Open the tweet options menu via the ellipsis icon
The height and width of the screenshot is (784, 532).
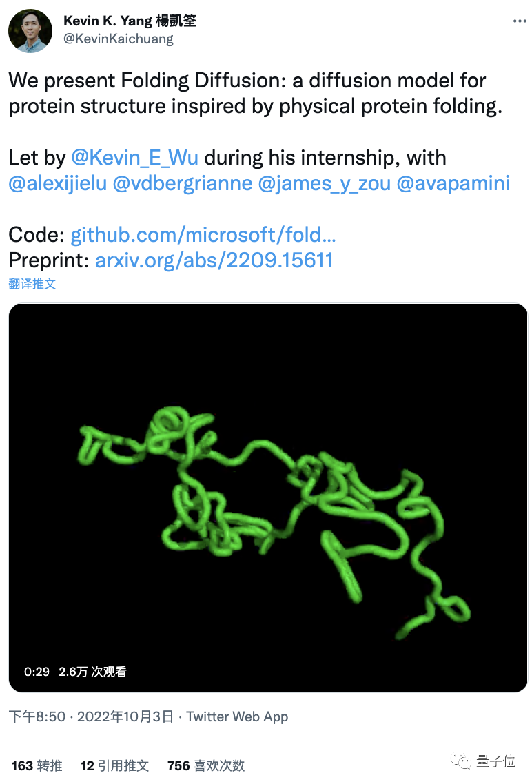pyautogui.click(x=520, y=21)
